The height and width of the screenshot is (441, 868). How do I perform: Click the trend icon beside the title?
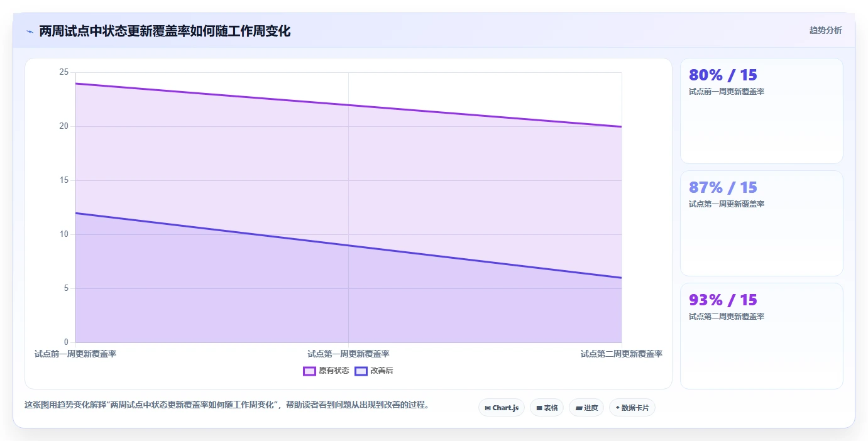pyautogui.click(x=30, y=31)
